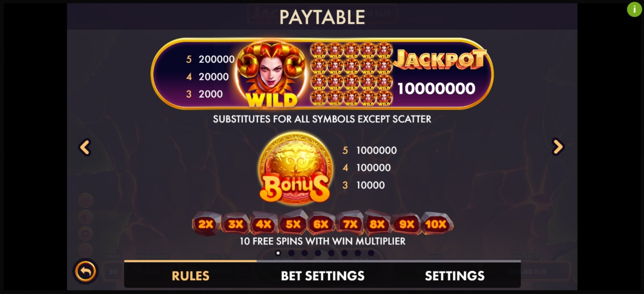Go back with the return arrow button

tap(85, 271)
